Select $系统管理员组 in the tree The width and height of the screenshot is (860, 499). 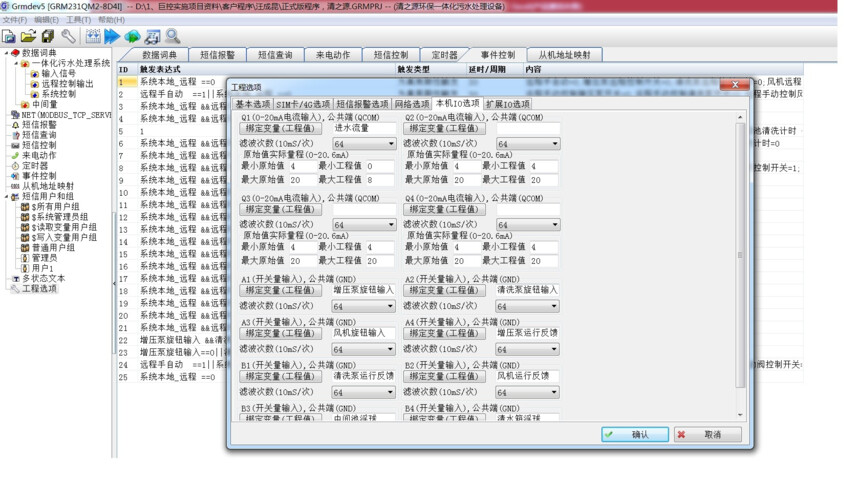59,217
